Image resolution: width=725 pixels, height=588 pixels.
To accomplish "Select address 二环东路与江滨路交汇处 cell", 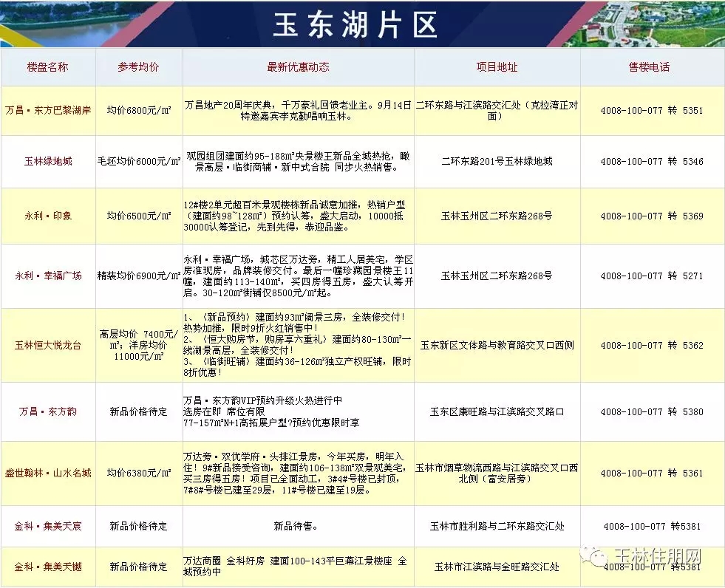I will tap(497, 111).
